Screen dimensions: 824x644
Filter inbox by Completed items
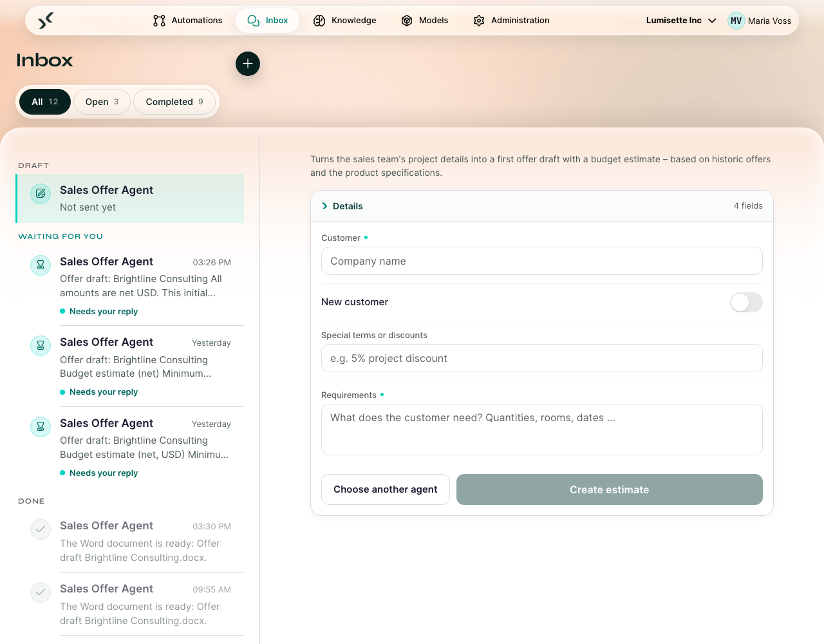174,102
